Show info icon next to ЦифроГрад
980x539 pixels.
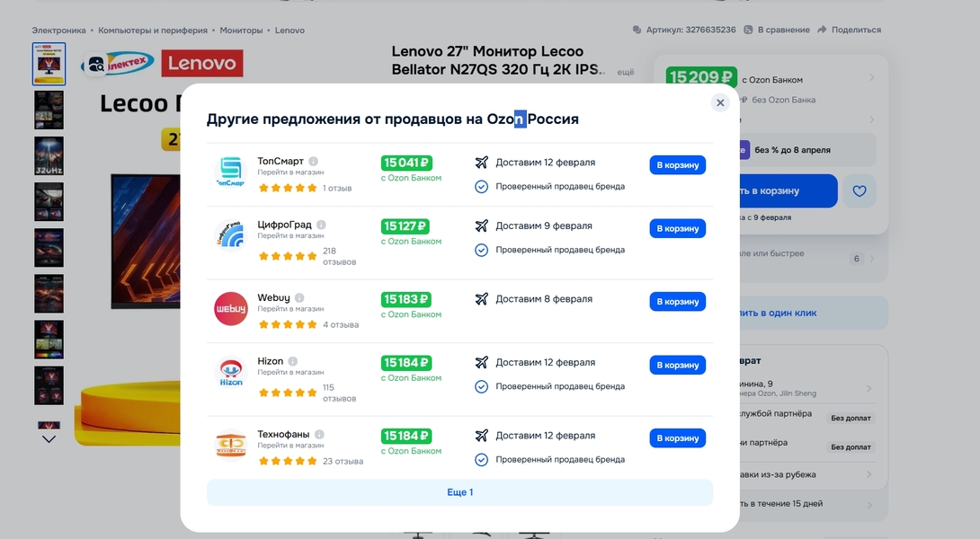(321, 225)
